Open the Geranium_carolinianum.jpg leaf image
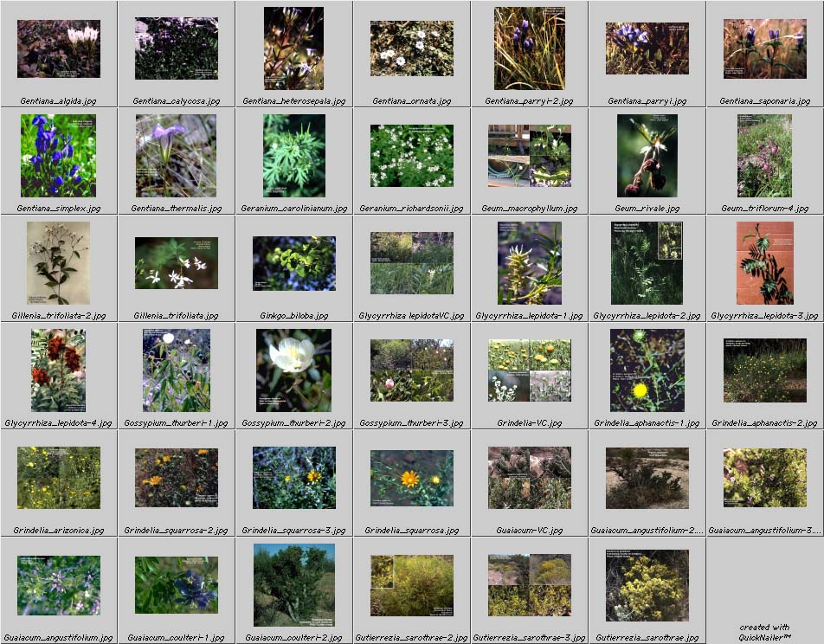The width and height of the screenshot is (824, 644). tap(294, 156)
